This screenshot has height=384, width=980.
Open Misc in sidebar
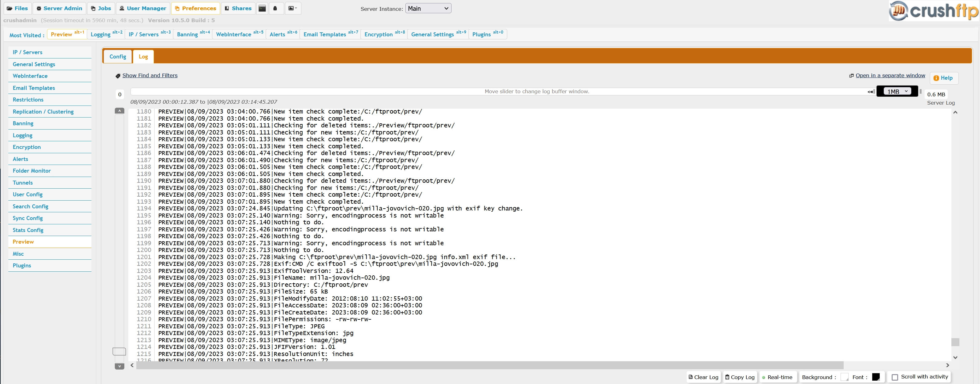tap(50, 254)
